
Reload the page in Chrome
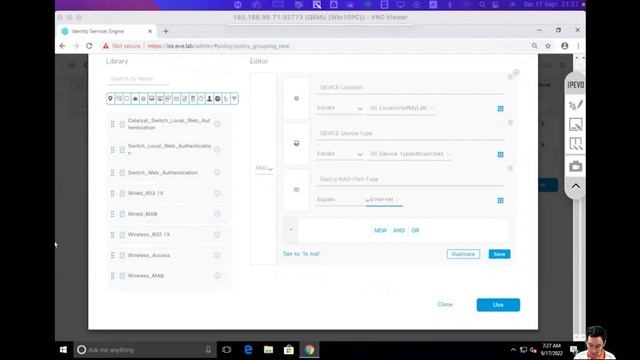point(89,46)
